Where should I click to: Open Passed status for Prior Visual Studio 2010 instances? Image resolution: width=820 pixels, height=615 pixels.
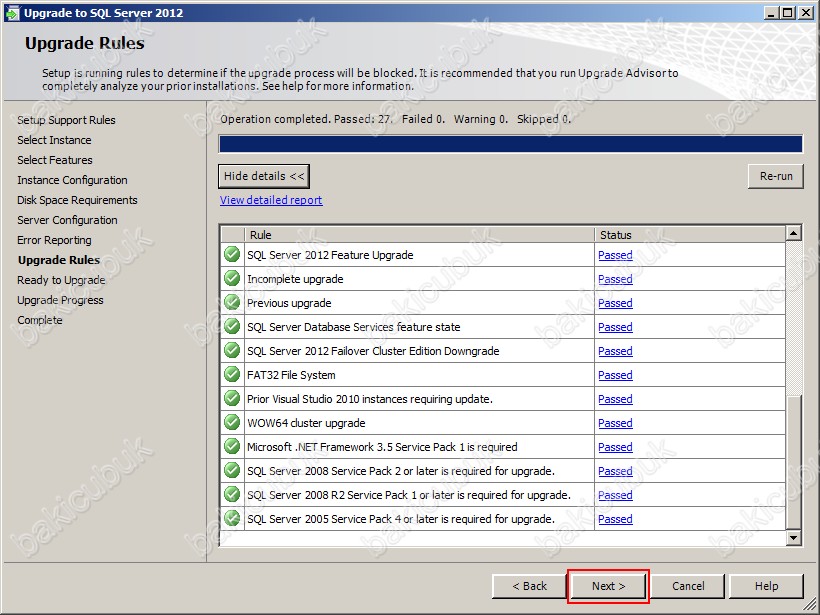[615, 400]
